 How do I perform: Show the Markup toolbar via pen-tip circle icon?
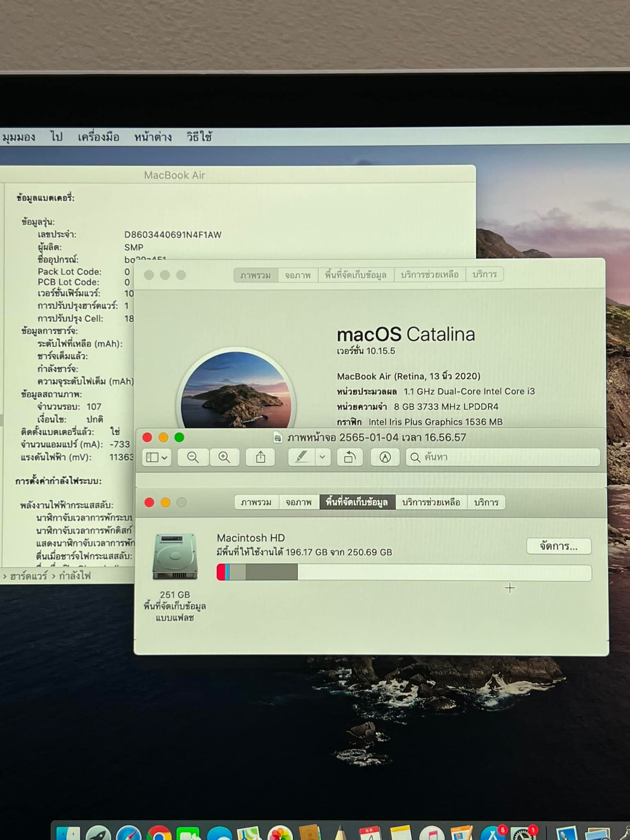point(385,457)
